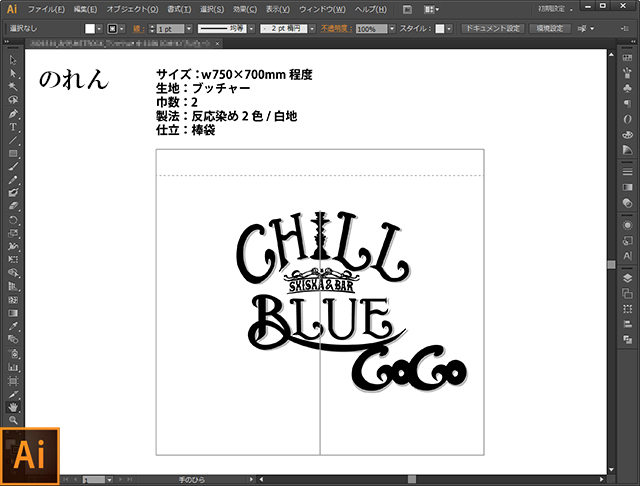
Task: Activate the Type tool
Action: 14,127
